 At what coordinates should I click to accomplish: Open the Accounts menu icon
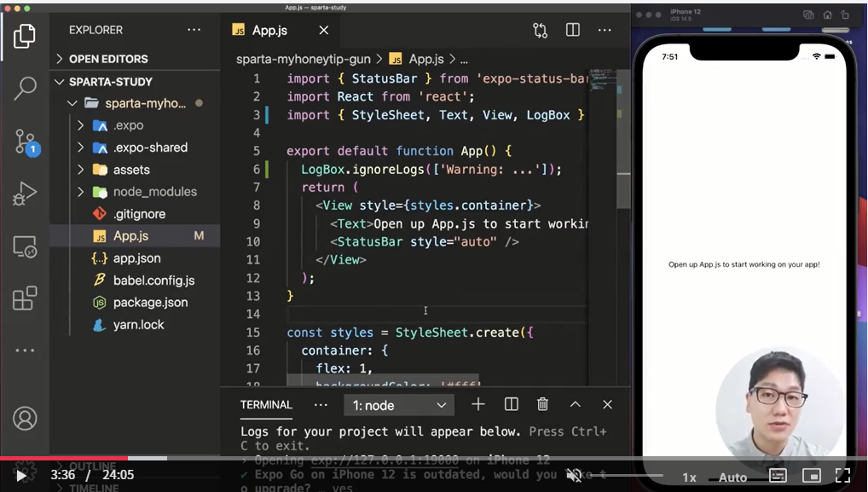click(25, 419)
